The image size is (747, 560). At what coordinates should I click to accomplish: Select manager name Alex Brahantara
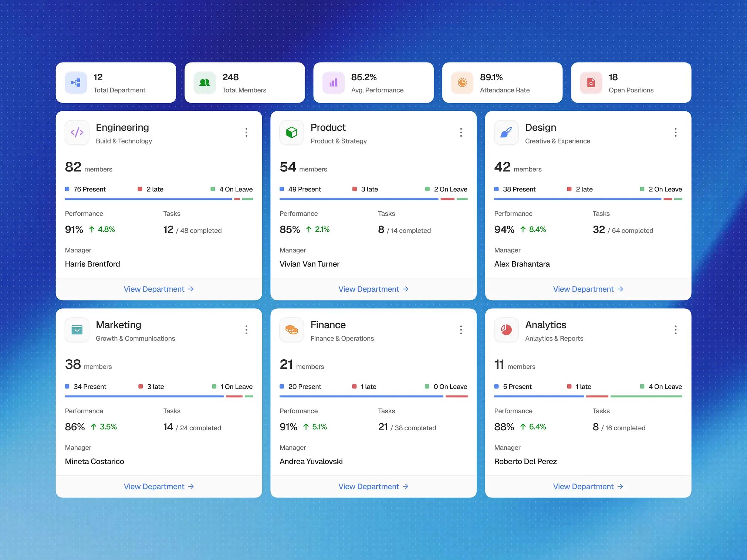point(522,264)
